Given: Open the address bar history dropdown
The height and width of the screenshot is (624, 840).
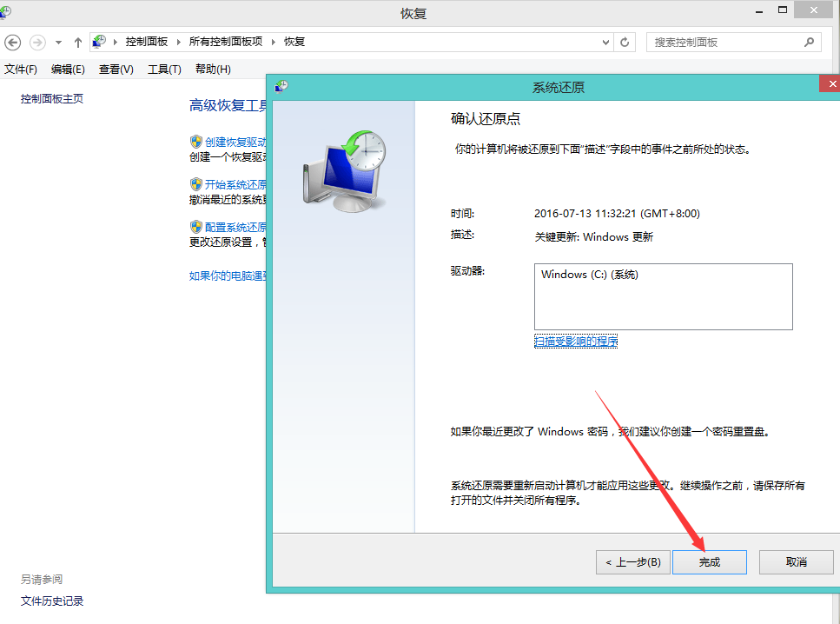Looking at the screenshot, I should tap(605, 43).
